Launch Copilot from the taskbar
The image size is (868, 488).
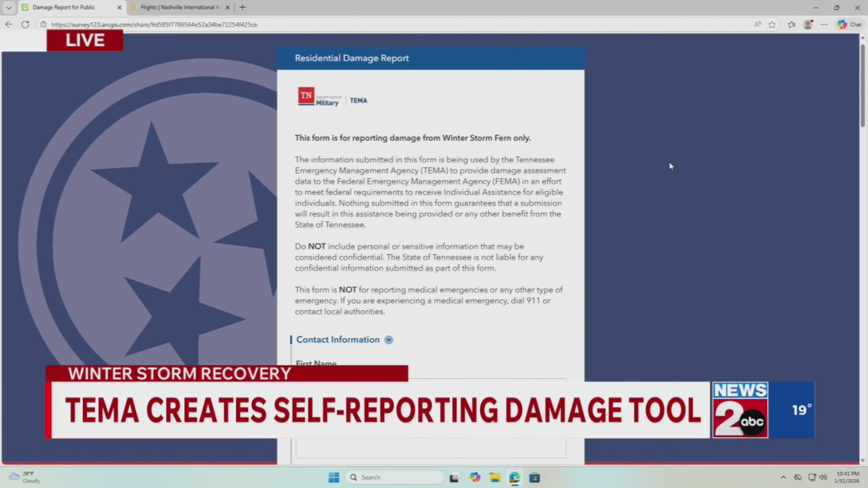(475, 478)
